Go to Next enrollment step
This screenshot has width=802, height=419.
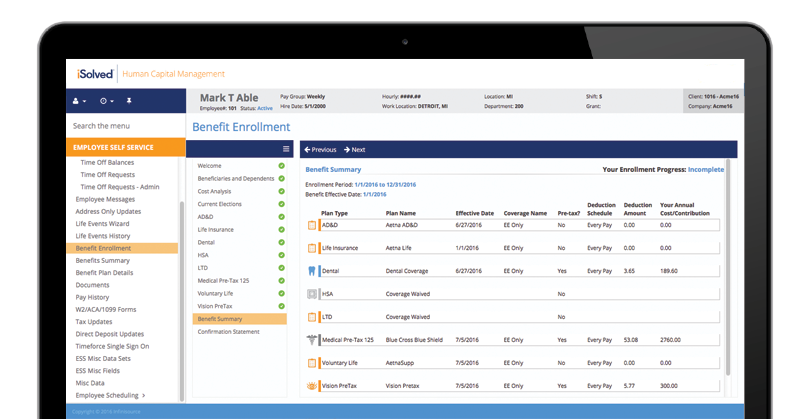[x=354, y=150]
